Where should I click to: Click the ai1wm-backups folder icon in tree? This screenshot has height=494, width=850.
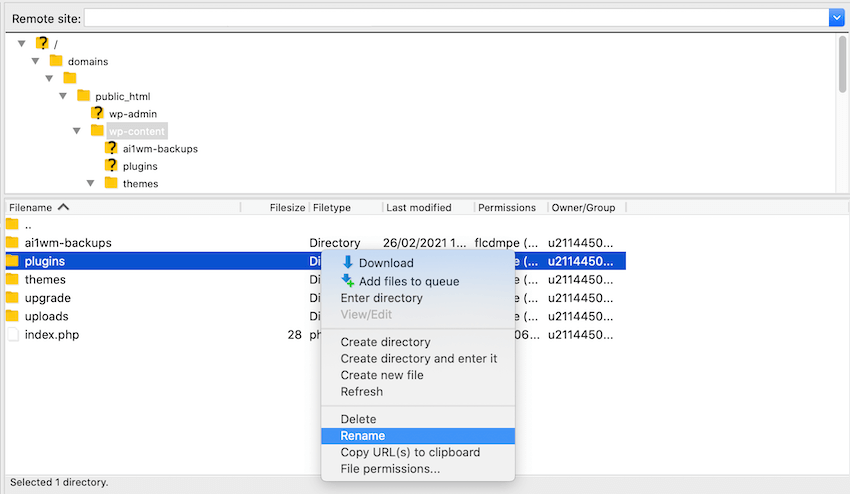coord(111,148)
